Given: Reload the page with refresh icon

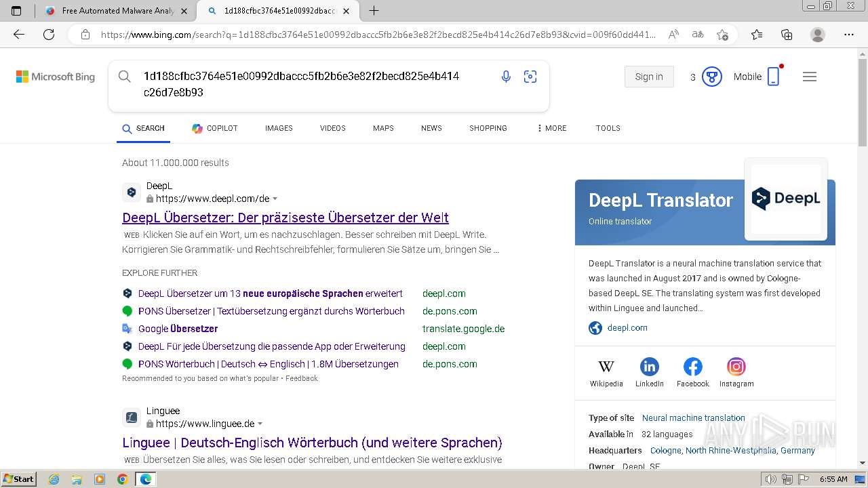Looking at the screenshot, I should click(49, 35).
